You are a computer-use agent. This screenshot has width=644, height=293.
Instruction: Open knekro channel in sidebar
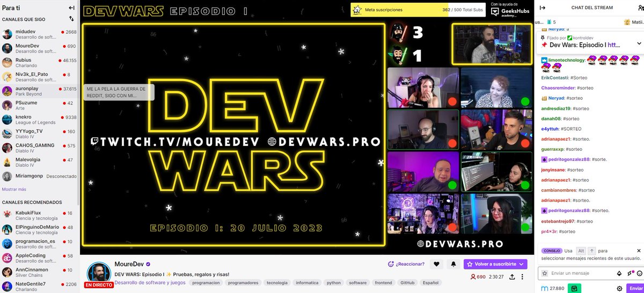(x=39, y=120)
